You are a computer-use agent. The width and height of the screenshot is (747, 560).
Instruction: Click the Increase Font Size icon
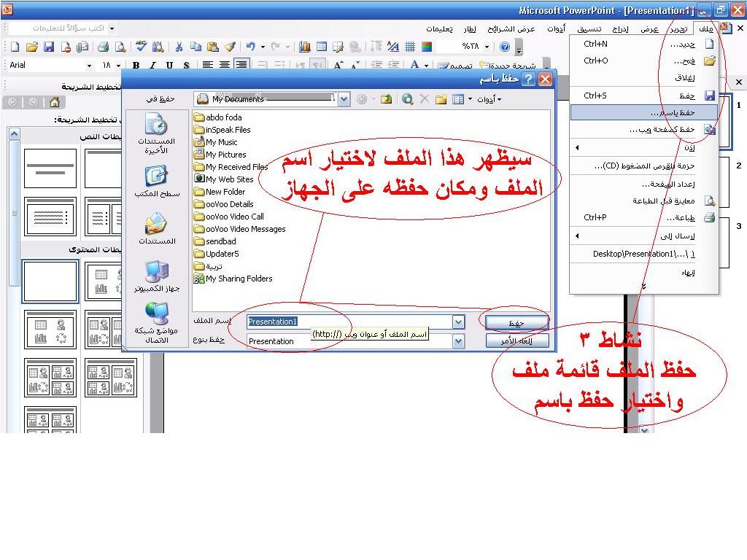[x=338, y=65]
